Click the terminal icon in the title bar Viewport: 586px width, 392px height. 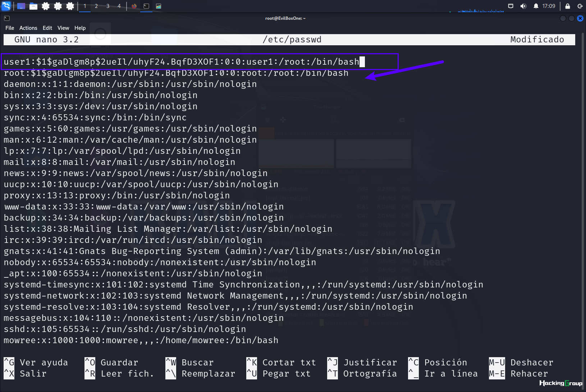point(7,18)
